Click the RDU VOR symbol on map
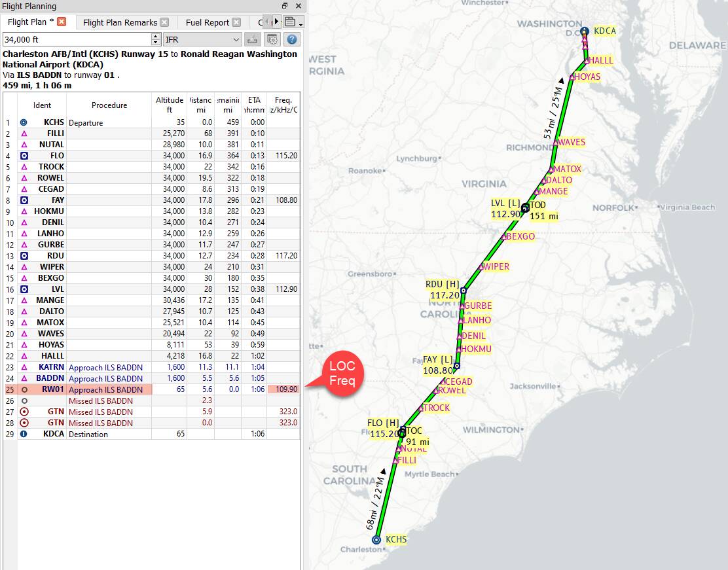The height and width of the screenshot is (570, 728). pos(463,290)
